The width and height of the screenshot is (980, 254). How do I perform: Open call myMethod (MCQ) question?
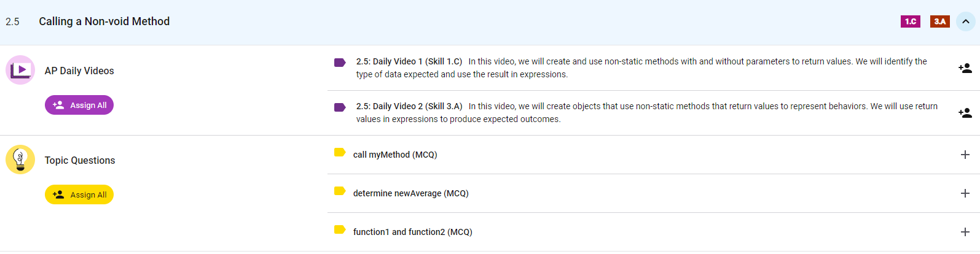point(394,155)
